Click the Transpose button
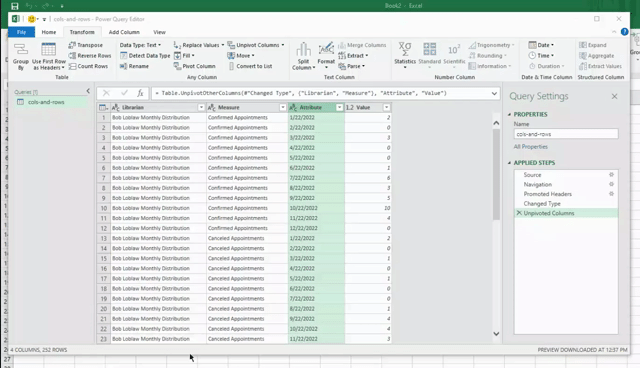Image resolution: width=640 pixels, height=368 pixels. click(x=86, y=45)
